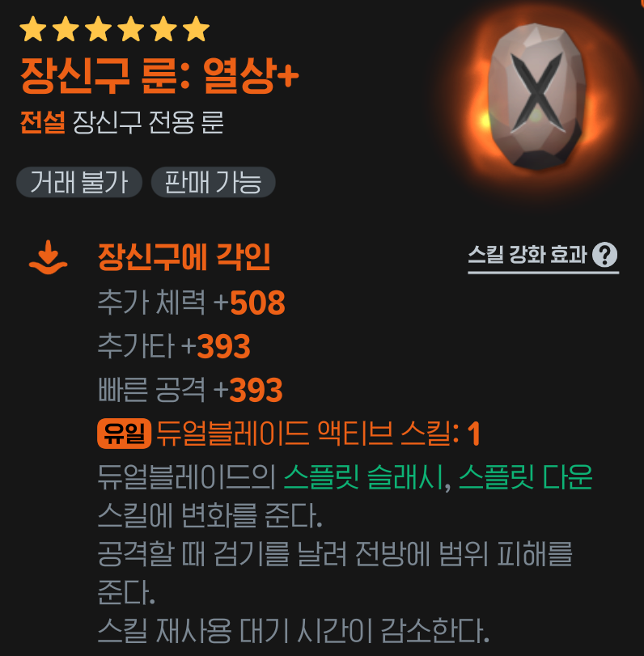Click the orange engrave arrow icon
This screenshot has width=644, height=656.
tap(48, 257)
